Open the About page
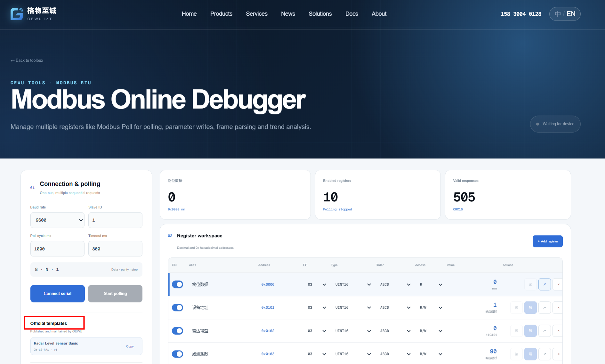This screenshot has height=364, width=605. pyautogui.click(x=379, y=14)
